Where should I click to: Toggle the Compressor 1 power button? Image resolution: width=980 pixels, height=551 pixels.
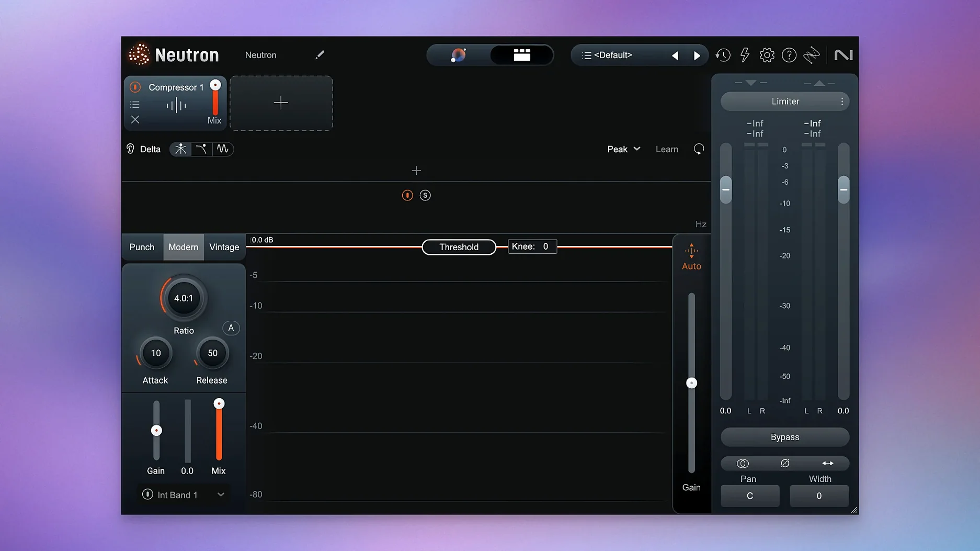pyautogui.click(x=135, y=87)
